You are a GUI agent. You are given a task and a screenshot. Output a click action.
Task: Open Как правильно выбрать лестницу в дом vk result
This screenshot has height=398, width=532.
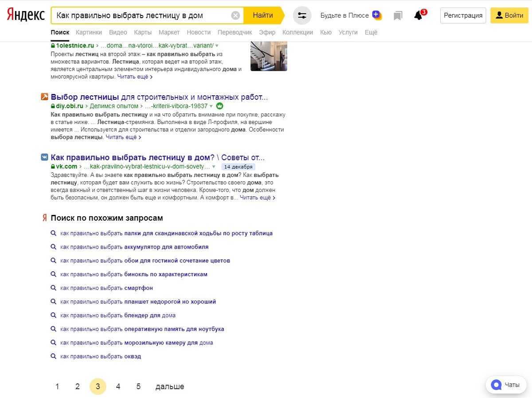[158, 157]
